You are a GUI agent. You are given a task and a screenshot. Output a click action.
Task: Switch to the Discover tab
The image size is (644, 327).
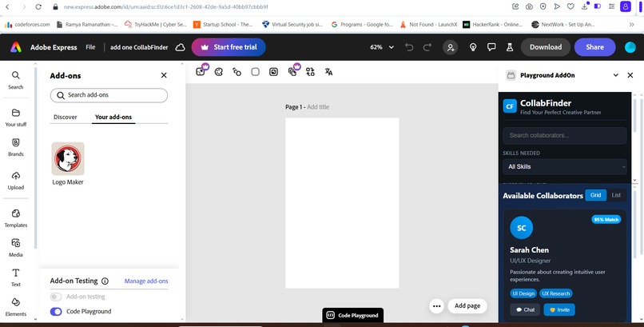point(66,117)
